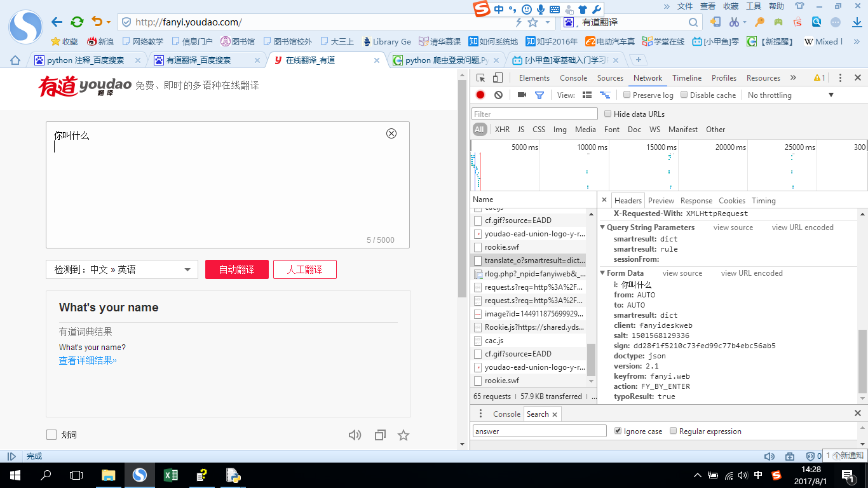Open the 查看详细结果» link
The width and height of the screenshot is (868, 488).
[x=88, y=360]
